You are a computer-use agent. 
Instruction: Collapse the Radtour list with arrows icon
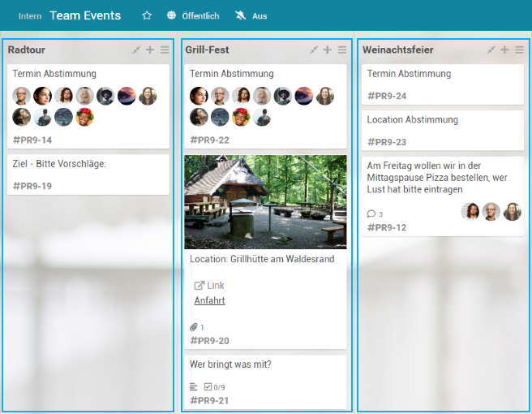click(136, 50)
